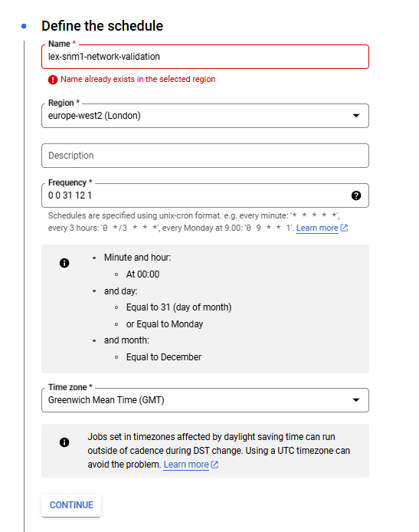Image resolution: width=419 pixels, height=532 pixels.
Task: Click the external-link icon after the cron Learn more
Action: click(344, 228)
